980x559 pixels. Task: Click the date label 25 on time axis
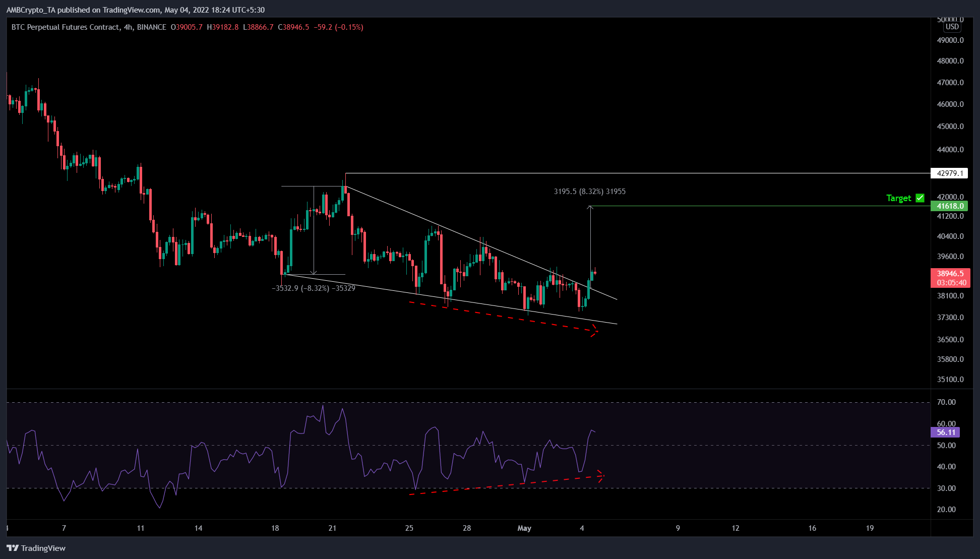[x=409, y=528]
